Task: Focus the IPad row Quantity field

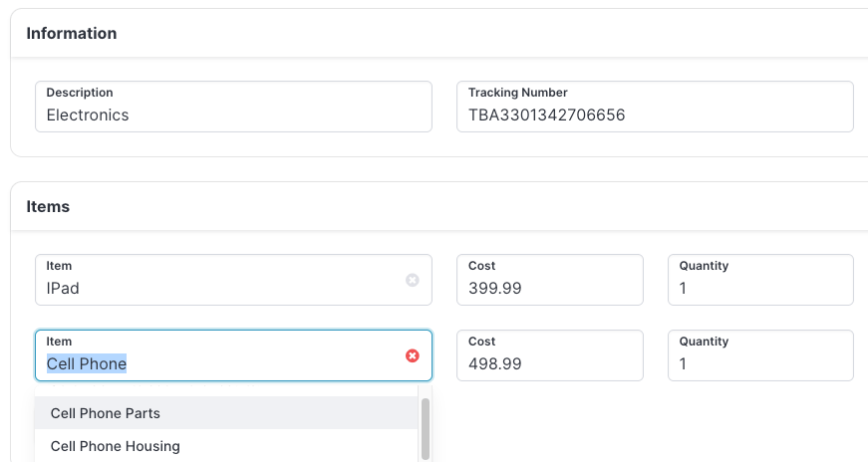Action: pyautogui.click(x=760, y=280)
